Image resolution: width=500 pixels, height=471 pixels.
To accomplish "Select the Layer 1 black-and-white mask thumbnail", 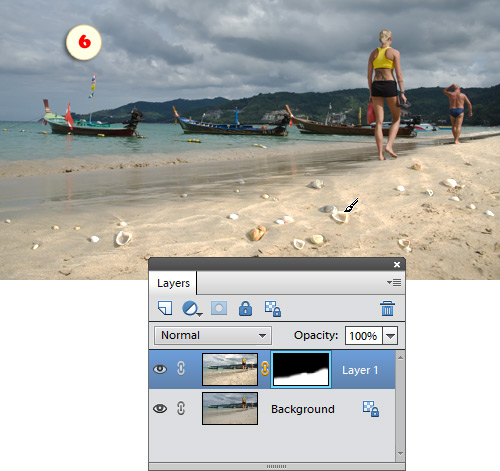I will coord(301,369).
